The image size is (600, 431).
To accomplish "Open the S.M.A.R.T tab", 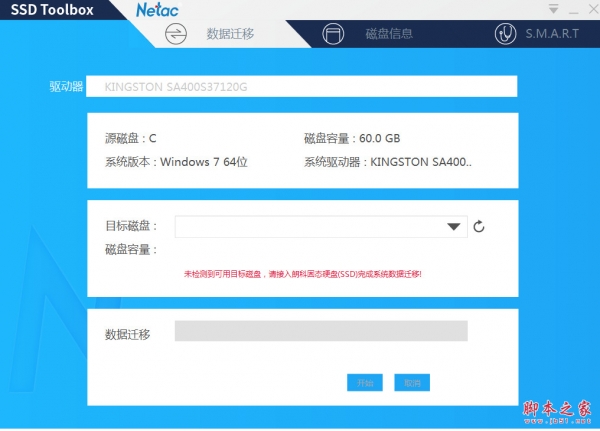I will tap(552, 34).
